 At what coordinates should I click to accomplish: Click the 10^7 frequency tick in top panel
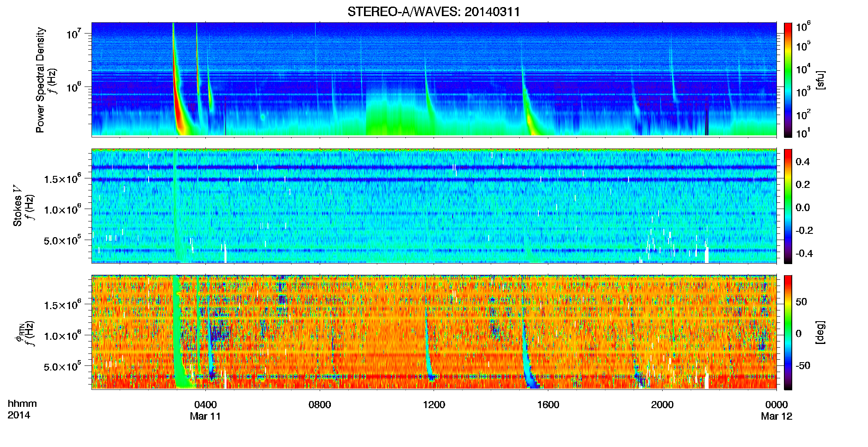pyautogui.click(x=74, y=34)
